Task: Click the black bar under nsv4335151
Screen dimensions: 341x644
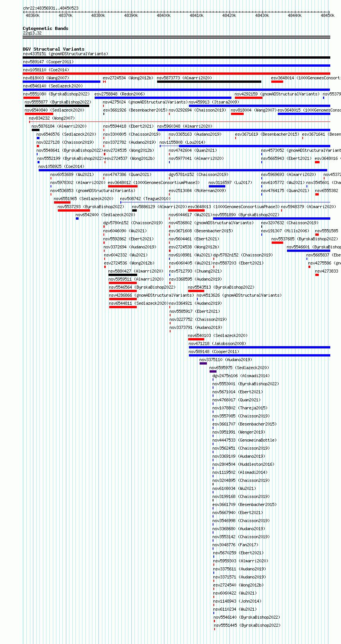Action: [x=177, y=58]
